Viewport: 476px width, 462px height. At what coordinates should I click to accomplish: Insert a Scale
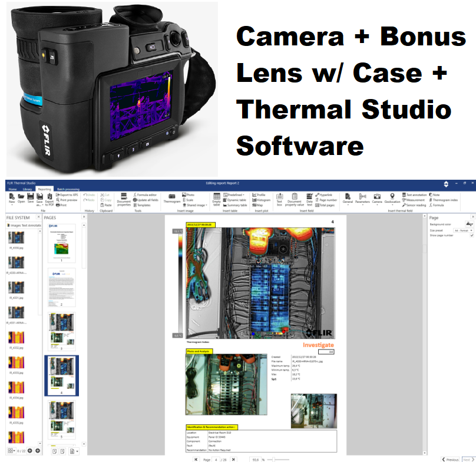pyautogui.click(x=188, y=200)
